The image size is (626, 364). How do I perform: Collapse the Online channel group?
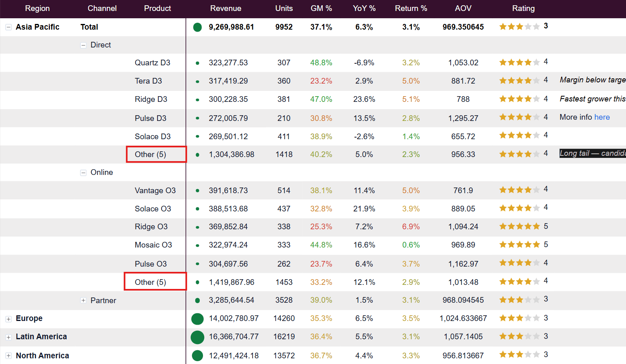click(x=83, y=173)
